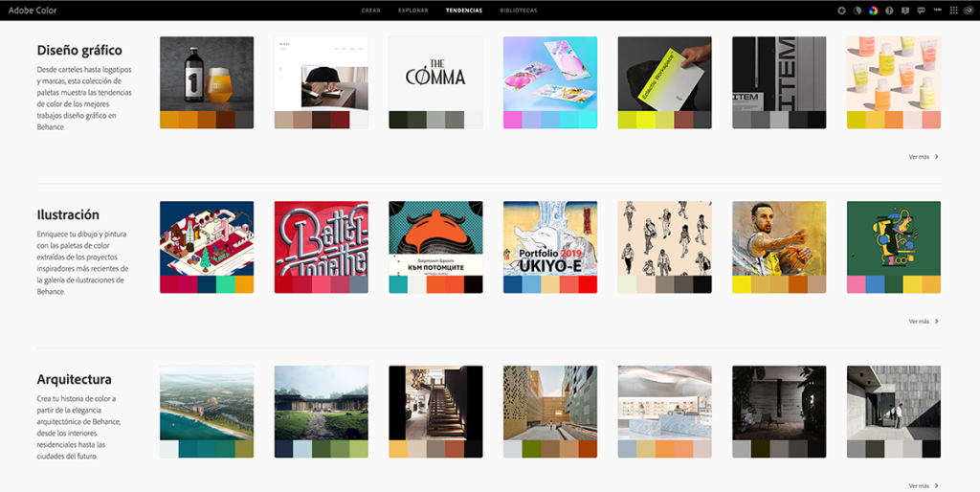Click Ver más for Ilustración

coord(919,322)
